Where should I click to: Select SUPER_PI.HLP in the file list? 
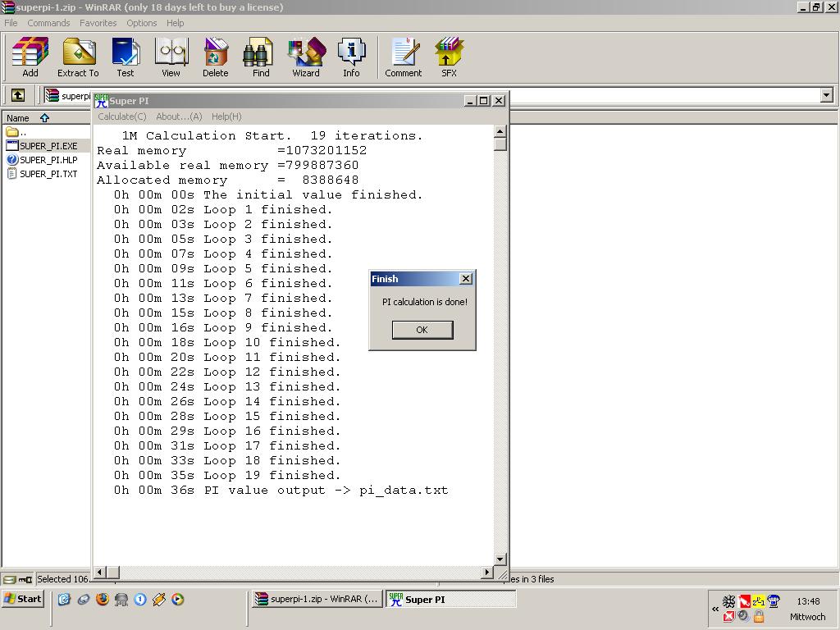pyautogui.click(x=43, y=160)
